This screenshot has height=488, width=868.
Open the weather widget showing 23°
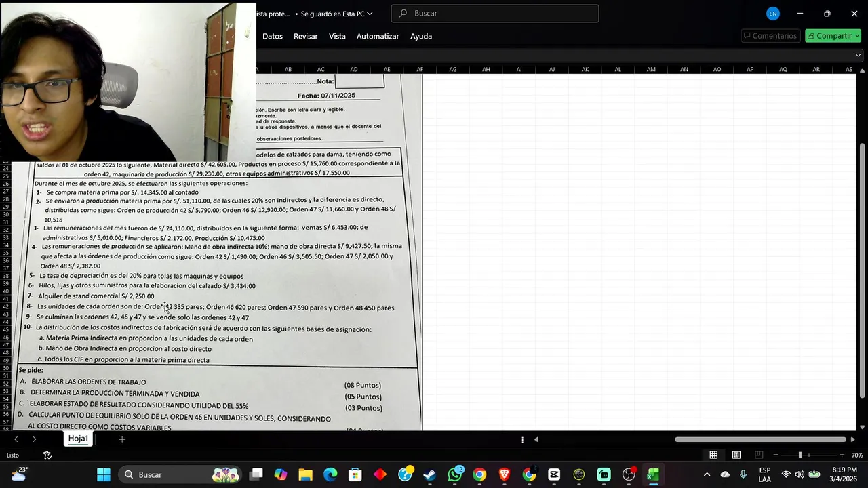20,474
